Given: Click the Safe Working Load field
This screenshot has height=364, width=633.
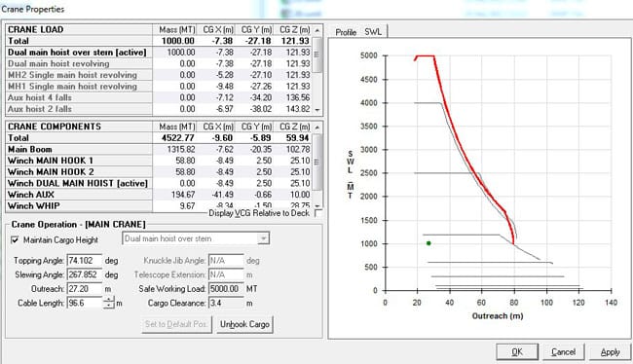Looking at the screenshot, I should click(x=226, y=289).
